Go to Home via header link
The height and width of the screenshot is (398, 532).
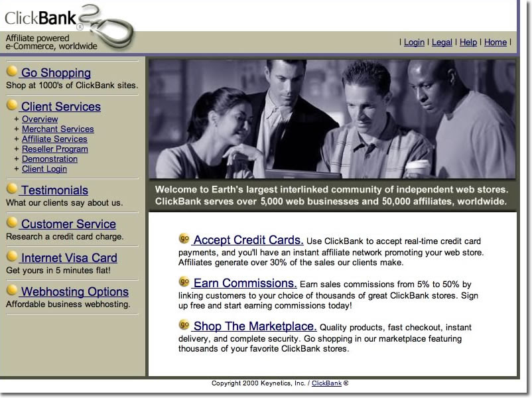coord(496,42)
